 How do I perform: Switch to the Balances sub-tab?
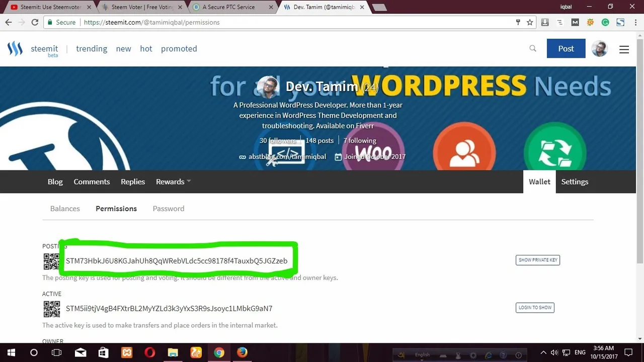[65, 208]
